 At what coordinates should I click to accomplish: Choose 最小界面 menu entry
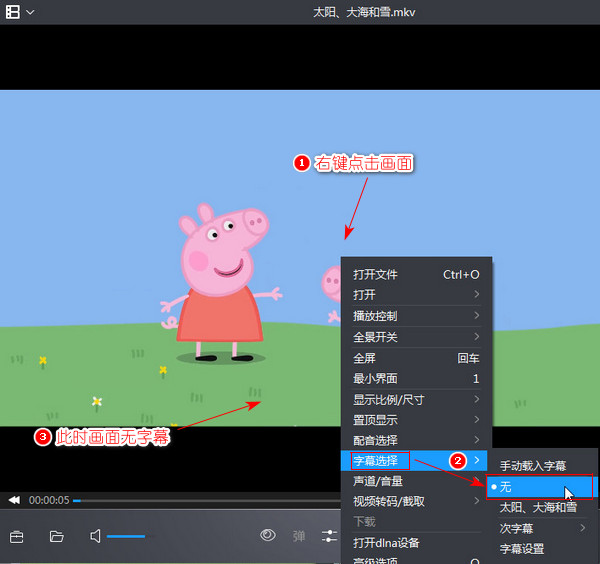[x=416, y=379]
